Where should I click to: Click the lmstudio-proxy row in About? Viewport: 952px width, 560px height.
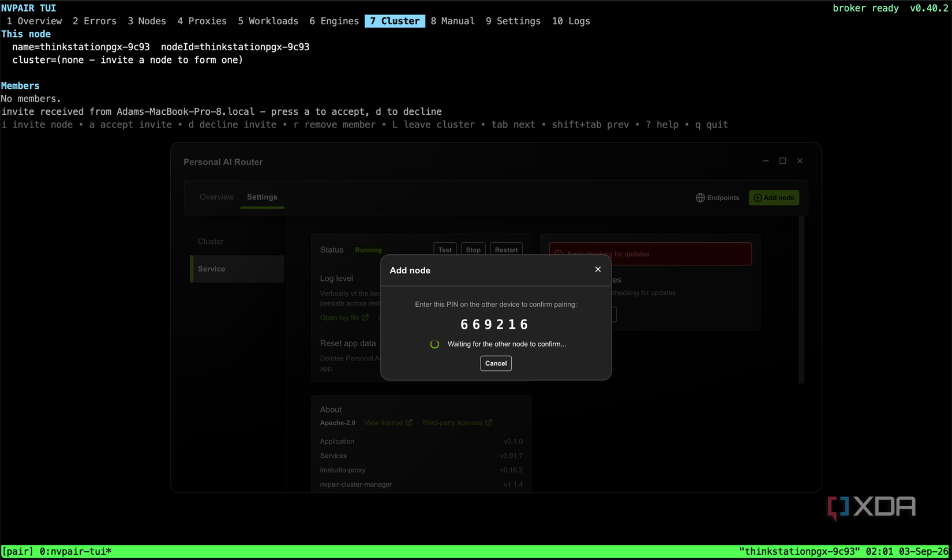(x=421, y=470)
